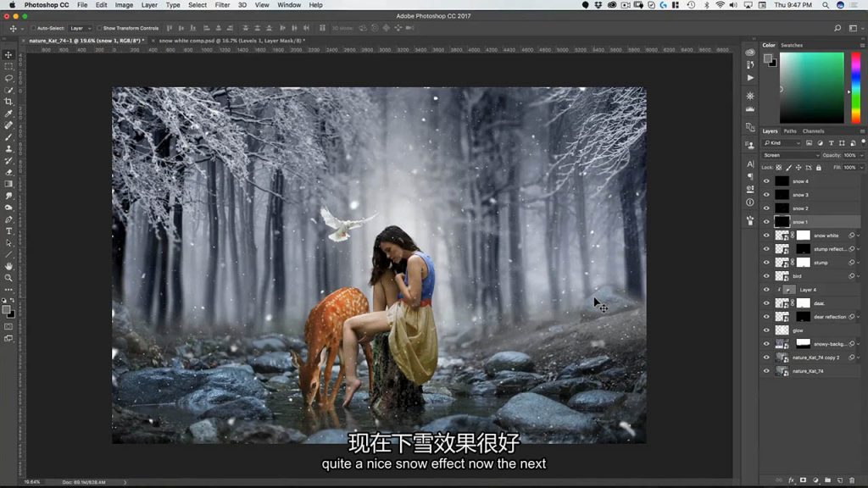Select the Crop tool

coord(8,102)
